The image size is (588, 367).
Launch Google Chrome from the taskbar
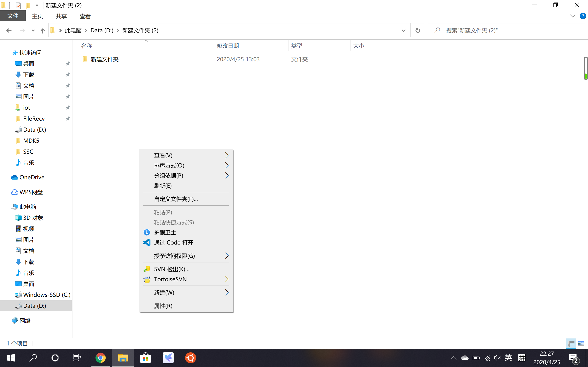click(101, 358)
